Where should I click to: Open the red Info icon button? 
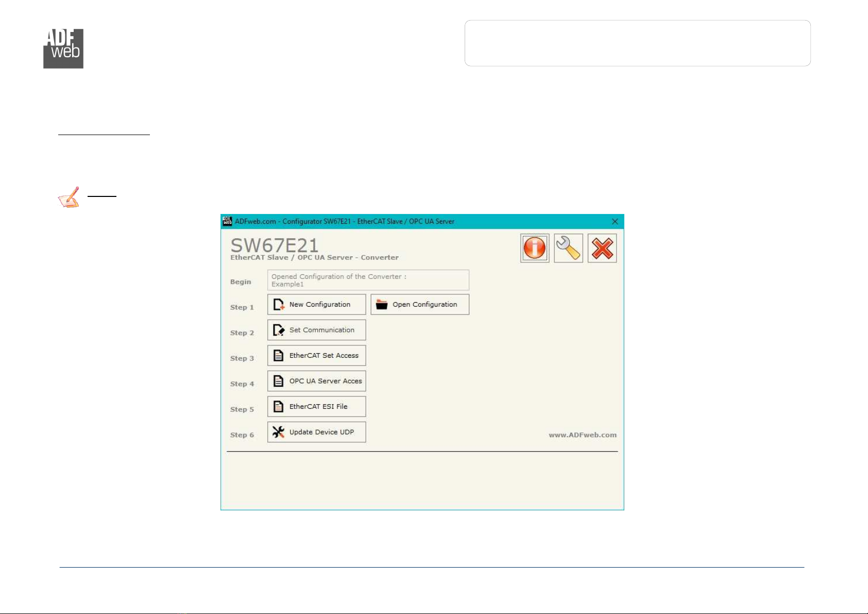(x=535, y=248)
